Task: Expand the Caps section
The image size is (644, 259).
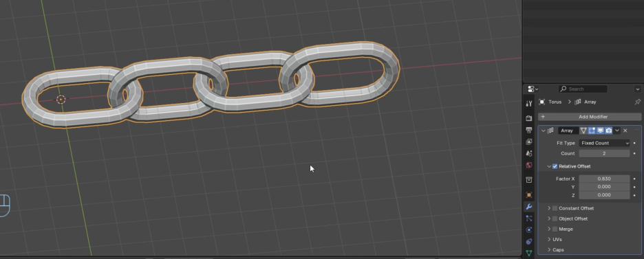Action: 549,249
